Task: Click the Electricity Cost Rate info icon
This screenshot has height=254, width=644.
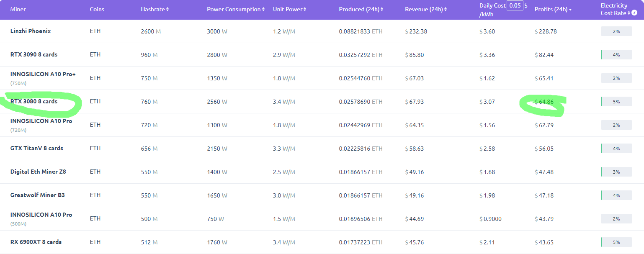Action: (x=634, y=13)
